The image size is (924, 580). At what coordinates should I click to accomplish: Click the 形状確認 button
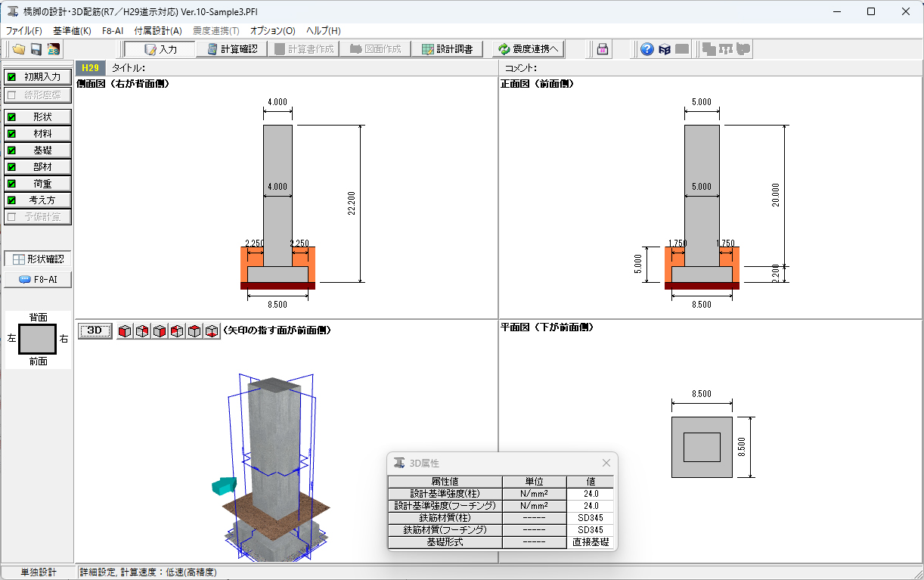coord(38,259)
